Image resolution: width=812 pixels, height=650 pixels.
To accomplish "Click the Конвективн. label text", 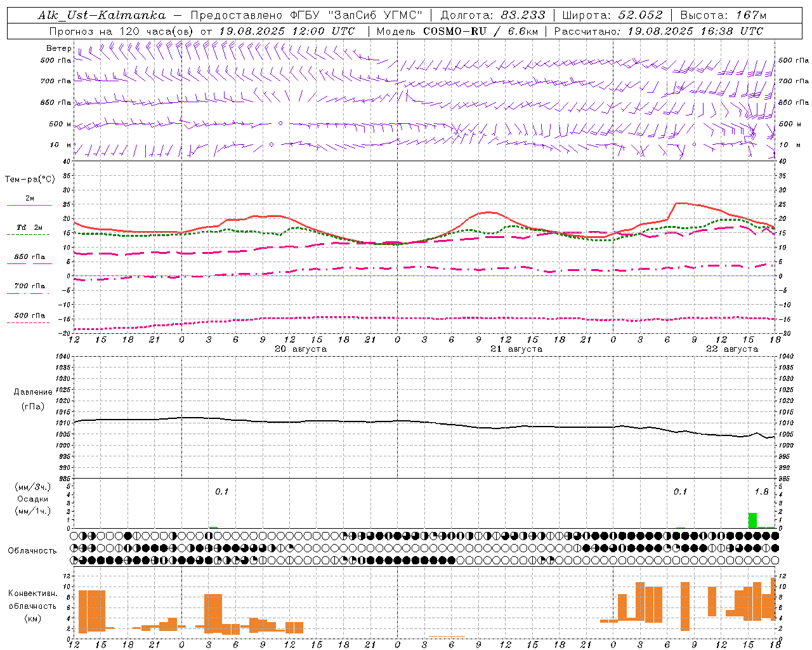I will (x=32, y=594).
